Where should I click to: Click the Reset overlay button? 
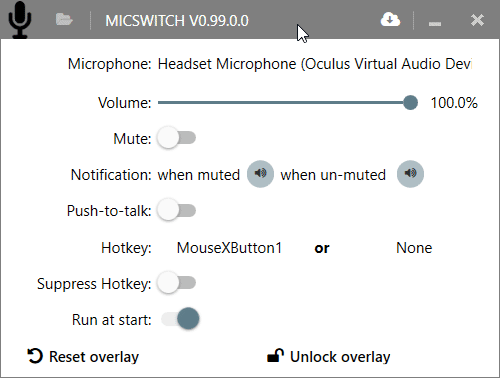[x=83, y=356]
